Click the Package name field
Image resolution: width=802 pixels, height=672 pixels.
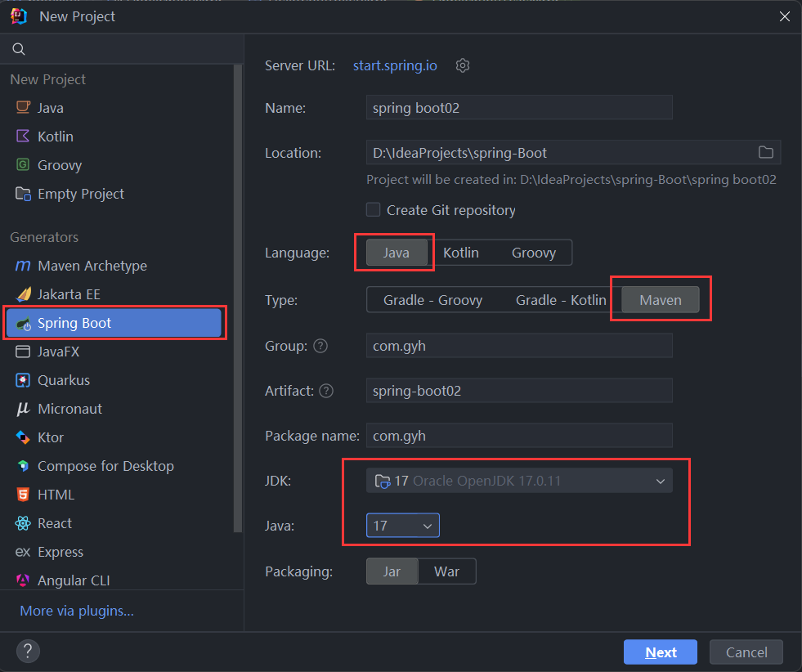(x=519, y=436)
